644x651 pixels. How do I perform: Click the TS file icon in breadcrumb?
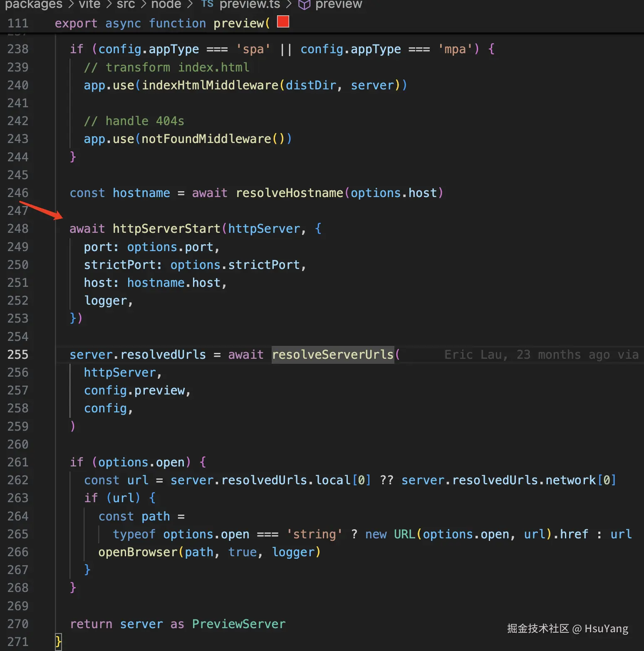(207, 4)
